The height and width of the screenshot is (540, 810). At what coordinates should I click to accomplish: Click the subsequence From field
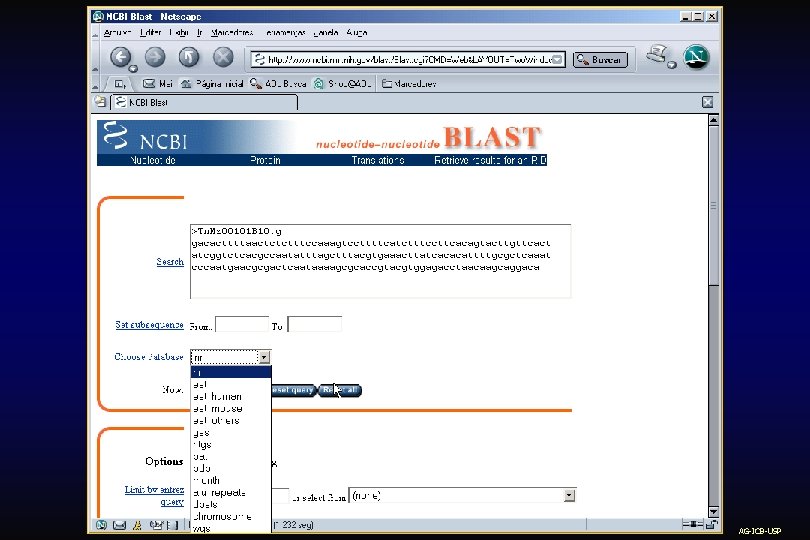click(242, 325)
